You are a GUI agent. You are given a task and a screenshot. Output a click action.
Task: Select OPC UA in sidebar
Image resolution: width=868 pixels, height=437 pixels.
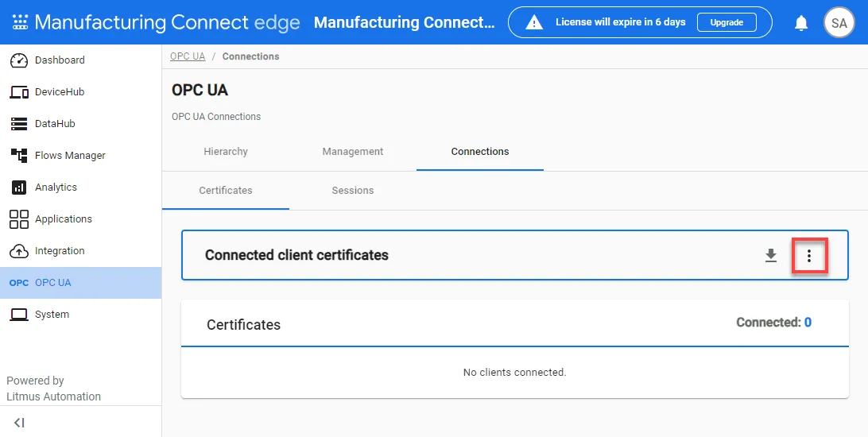coord(81,283)
